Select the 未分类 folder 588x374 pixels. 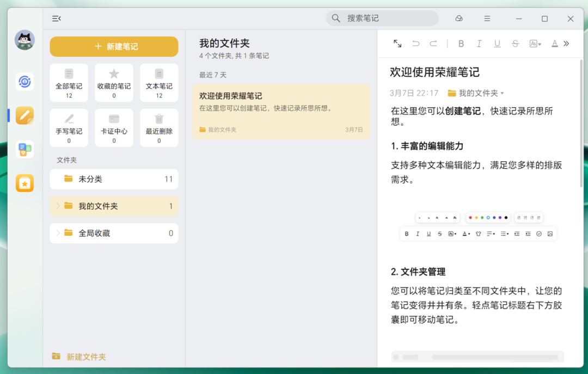pos(114,179)
